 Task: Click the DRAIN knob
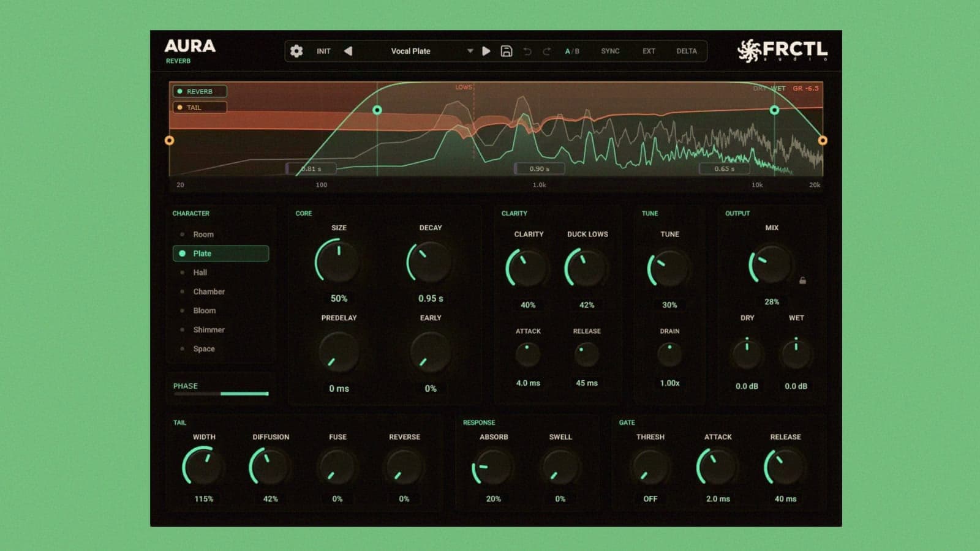[x=669, y=354]
